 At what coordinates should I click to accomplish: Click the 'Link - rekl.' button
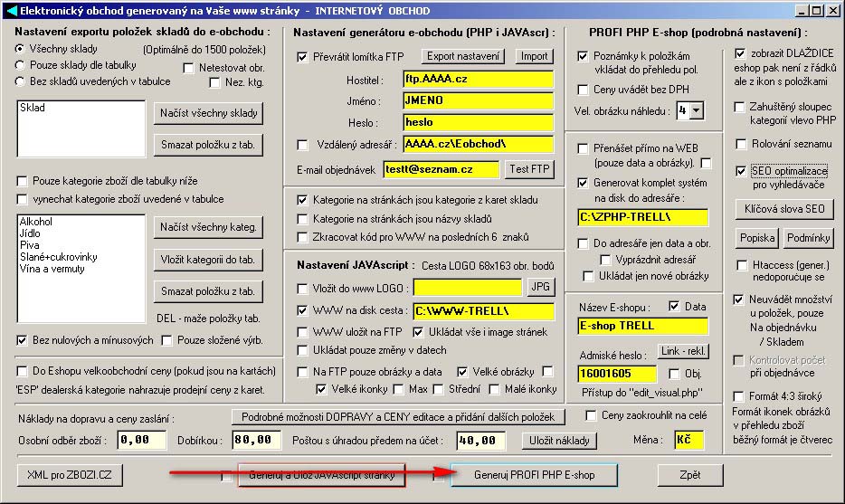pos(683,351)
